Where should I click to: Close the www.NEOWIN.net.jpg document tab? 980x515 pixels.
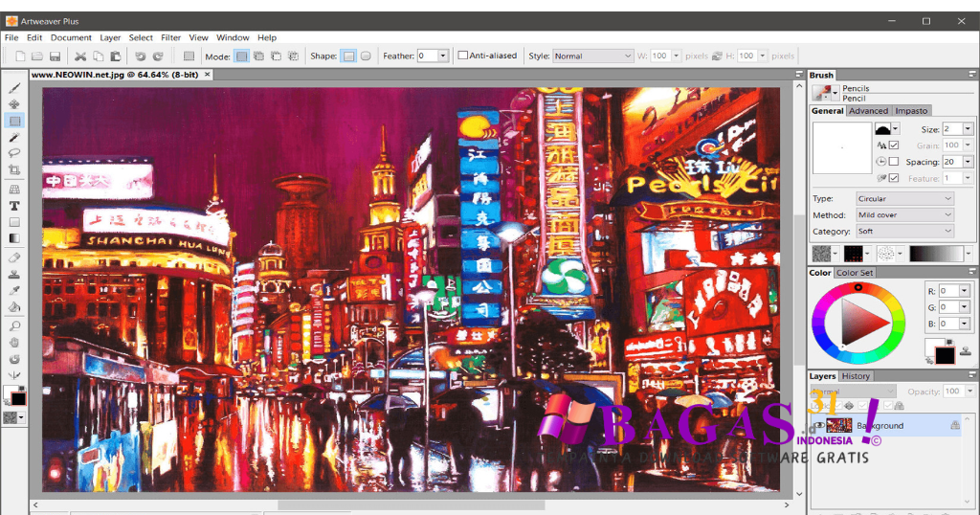207,75
